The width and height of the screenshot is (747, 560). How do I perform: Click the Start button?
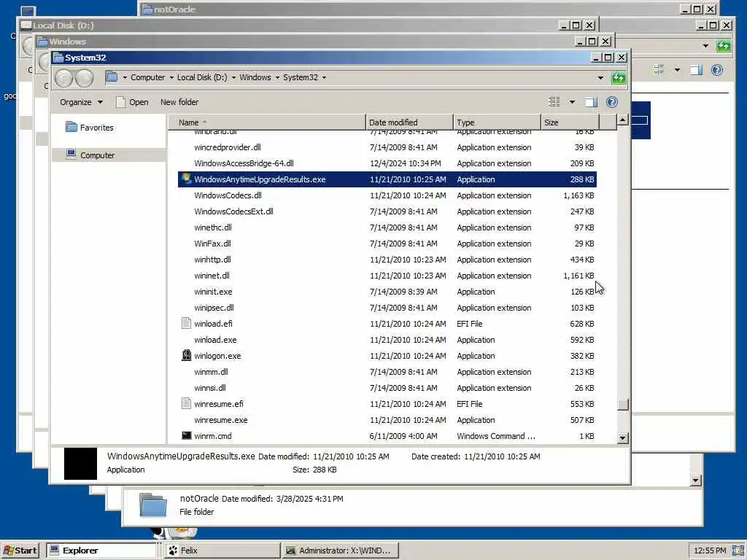20,551
